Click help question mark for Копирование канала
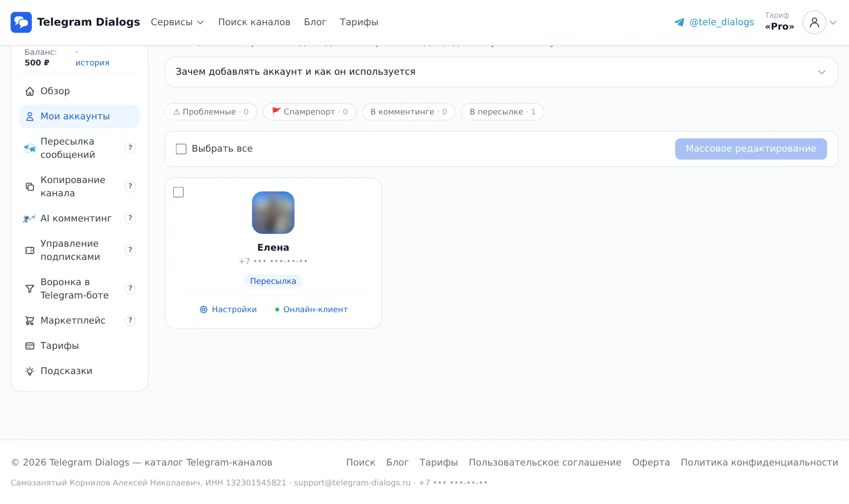The height and width of the screenshot is (504, 849). [x=130, y=187]
